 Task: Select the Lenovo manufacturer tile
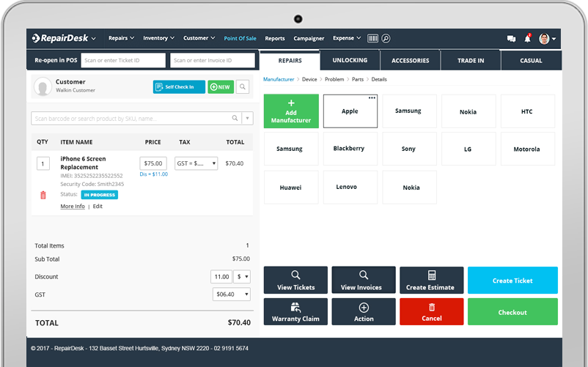click(x=350, y=188)
